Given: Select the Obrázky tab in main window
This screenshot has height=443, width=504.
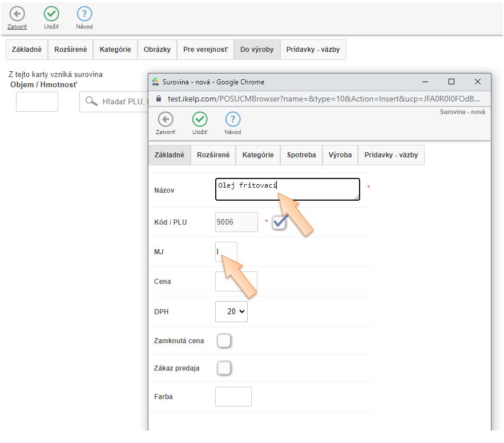Looking at the screenshot, I should point(157,50).
